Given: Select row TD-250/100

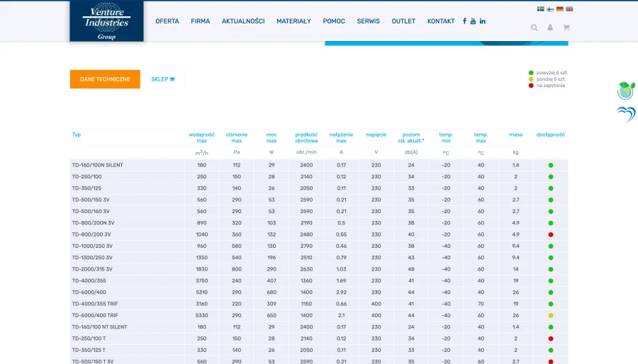Looking at the screenshot, I should pos(318,177).
